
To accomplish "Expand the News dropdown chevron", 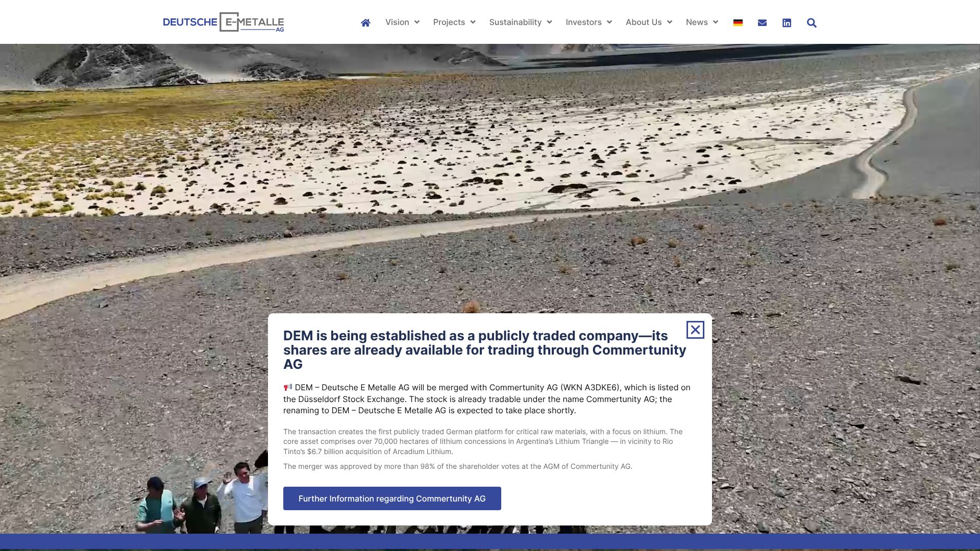I will [715, 22].
